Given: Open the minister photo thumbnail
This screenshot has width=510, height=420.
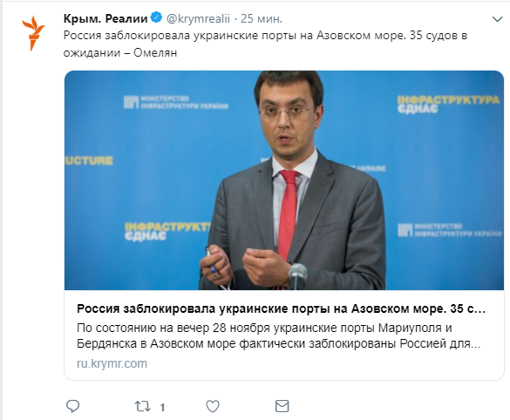Looking at the screenshot, I should pos(284,180).
